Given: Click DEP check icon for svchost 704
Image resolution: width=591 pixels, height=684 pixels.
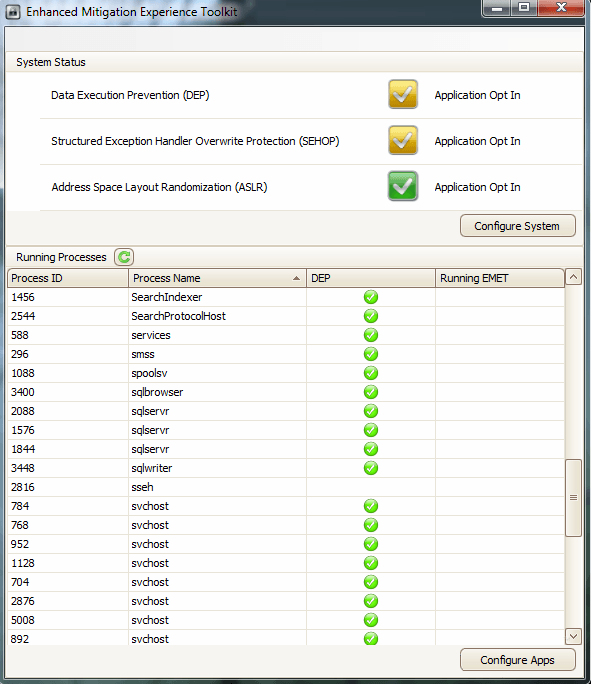Looking at the screenshot, I should [371, 582].
